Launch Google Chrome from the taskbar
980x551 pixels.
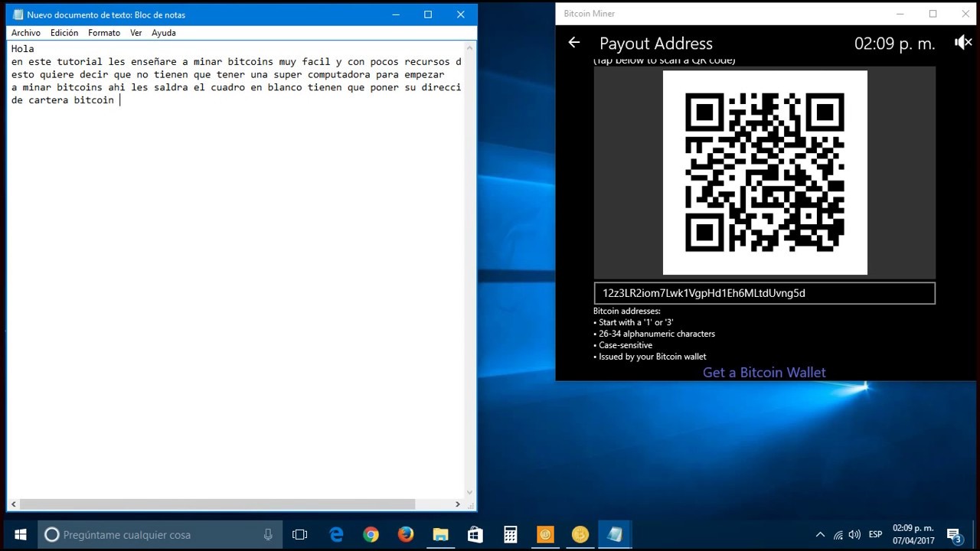pyautogui.click(x=371, y=534)
